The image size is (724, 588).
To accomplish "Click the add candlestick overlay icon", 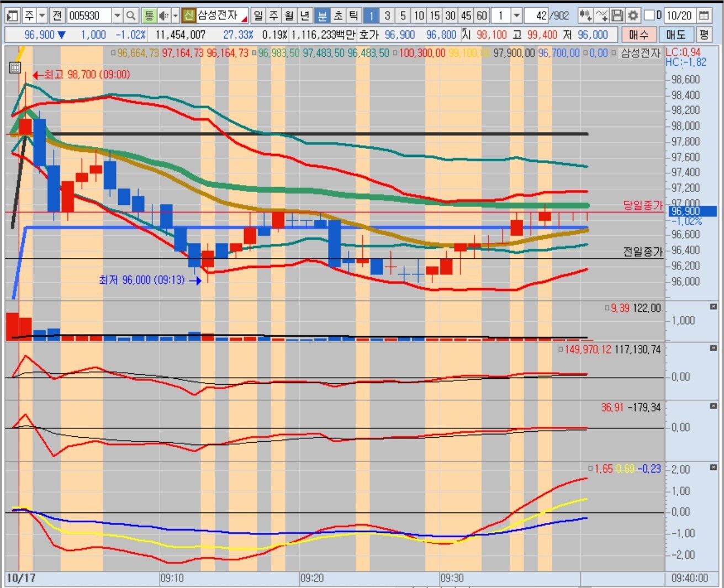I will 585,15.
